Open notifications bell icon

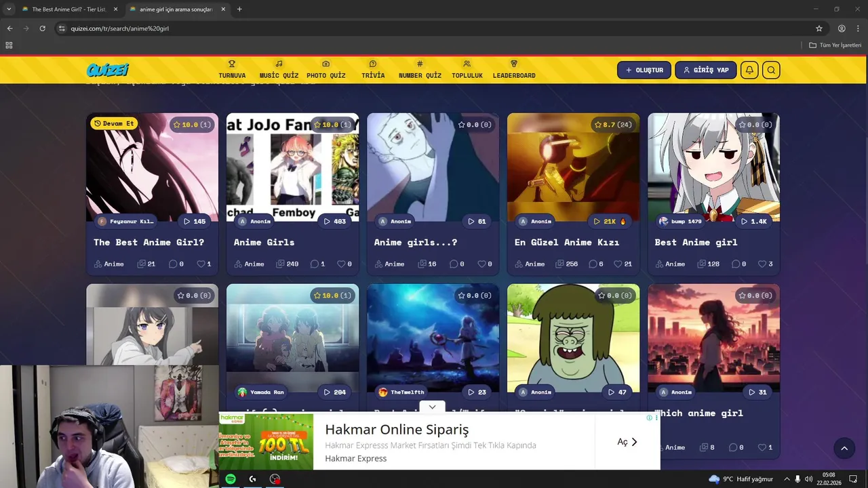tap(749, 70)
